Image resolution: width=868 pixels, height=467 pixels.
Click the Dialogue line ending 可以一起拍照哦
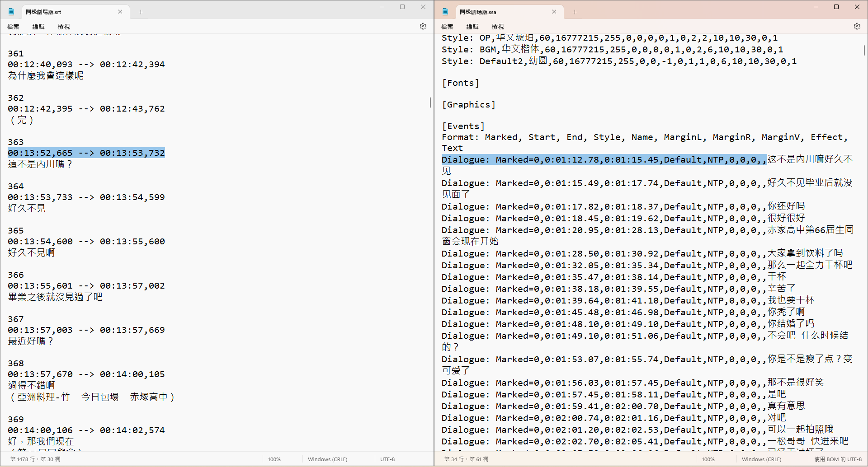(637, 430)
